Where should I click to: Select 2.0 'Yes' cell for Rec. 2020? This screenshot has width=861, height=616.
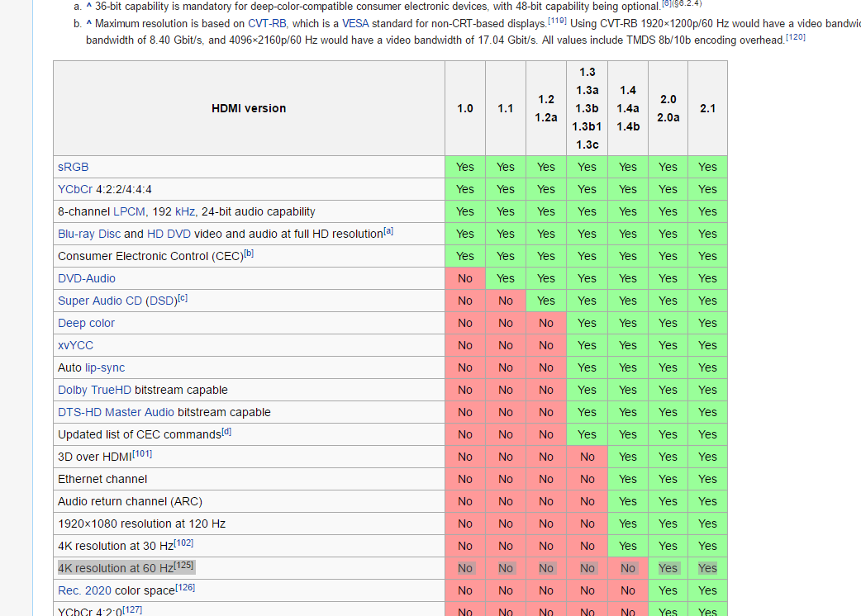pos(668,590)
